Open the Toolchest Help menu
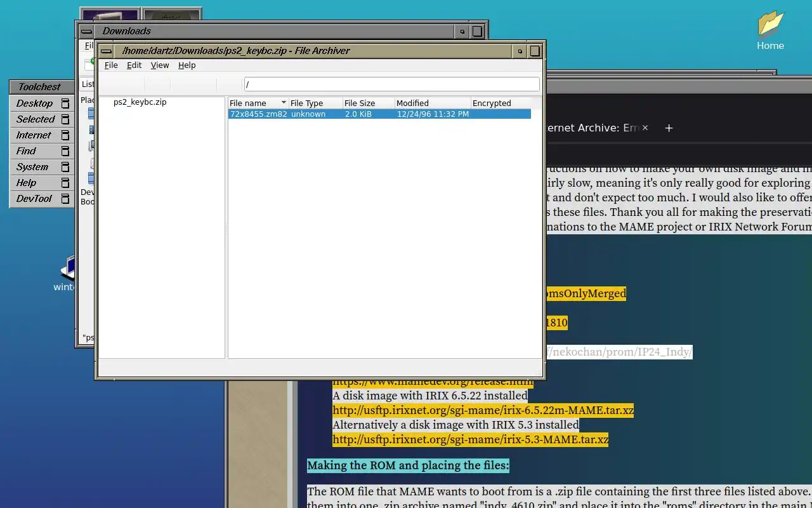812x508 pixels. coord(42,182)
